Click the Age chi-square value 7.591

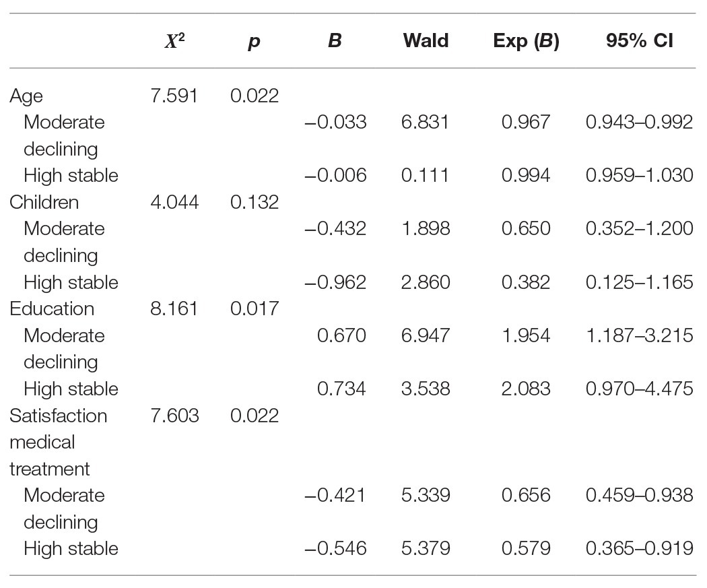click(x=174, y=96)
